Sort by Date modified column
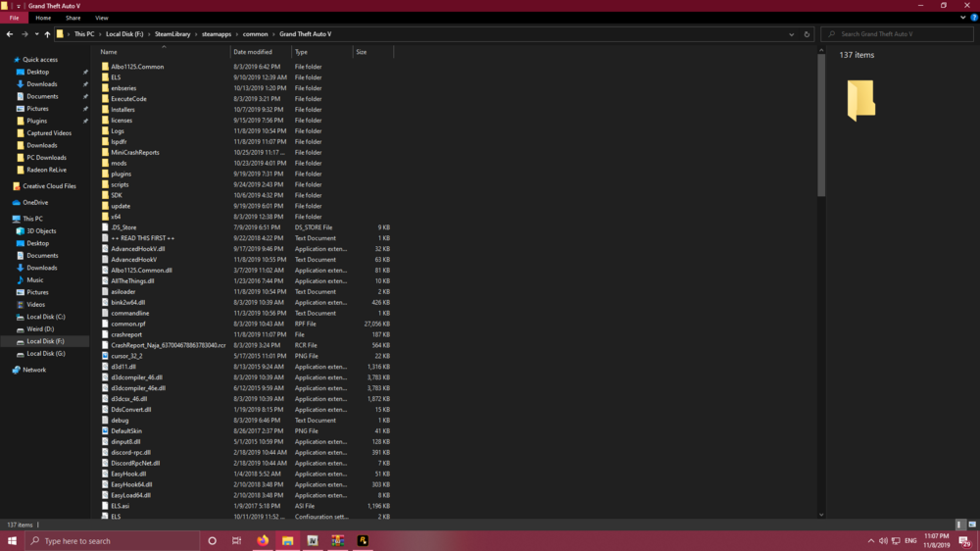This screenshot has height=551, width=980. [x=253, y=52]
